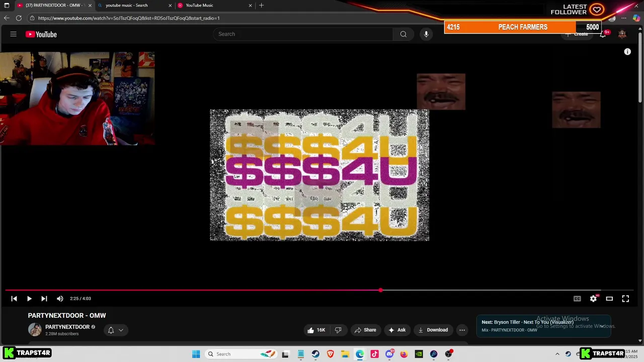Open Notepad app from the taskbar
644x362 pixels.
coord(301,354)
